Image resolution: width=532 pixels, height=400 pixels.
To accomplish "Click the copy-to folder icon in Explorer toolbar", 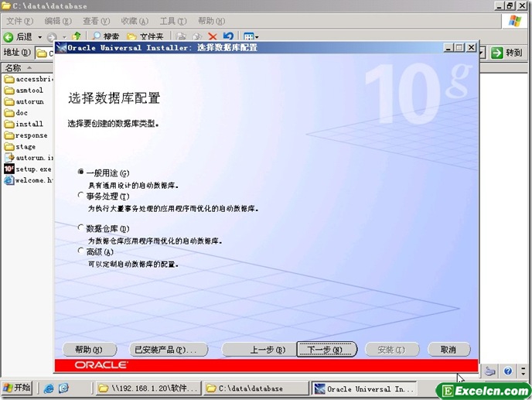I will [x=197, y=36].
